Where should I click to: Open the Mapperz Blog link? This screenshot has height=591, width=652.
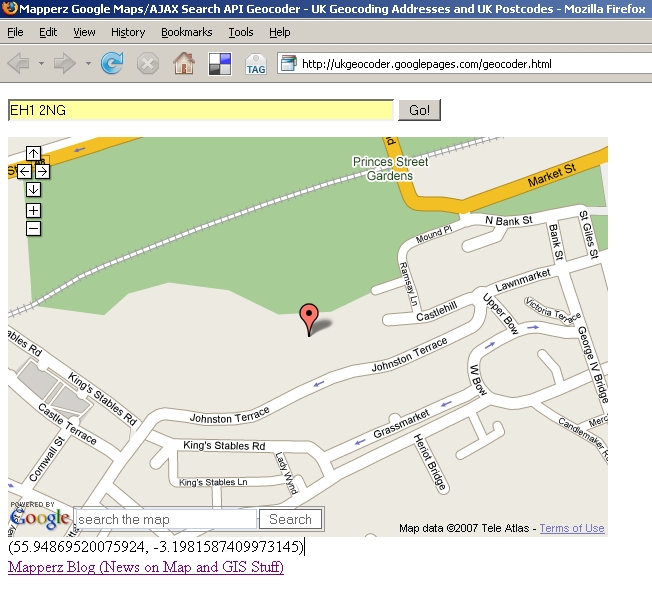(x=146, y=567)
